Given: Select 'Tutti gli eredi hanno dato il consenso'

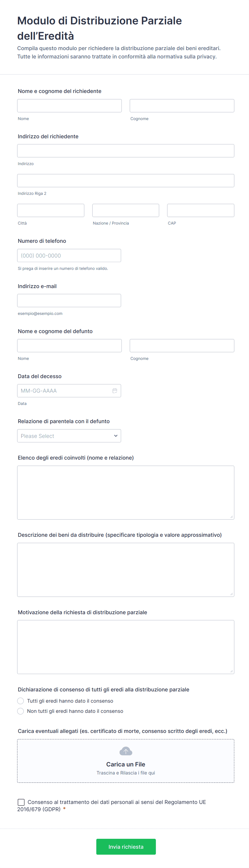Looking at the screenshot, I should (21, 701).
